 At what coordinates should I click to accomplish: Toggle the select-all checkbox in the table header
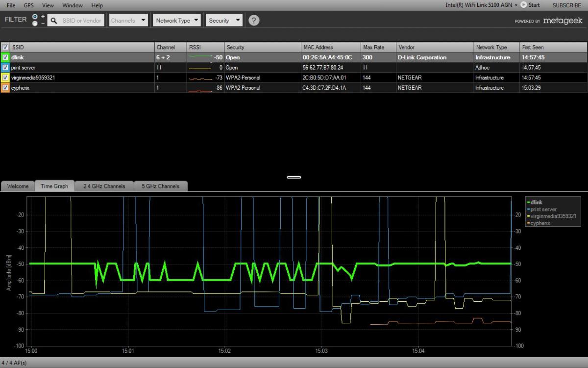tap(5, 47)
